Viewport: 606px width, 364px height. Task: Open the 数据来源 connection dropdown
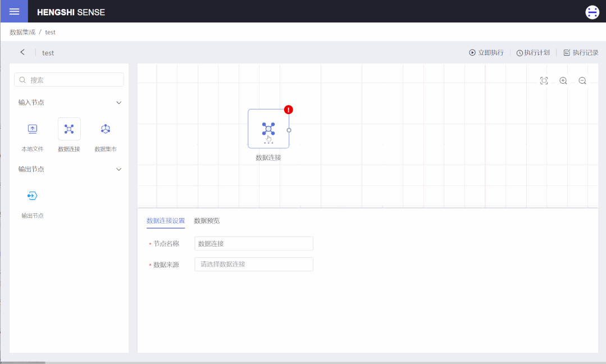point(253,265)
